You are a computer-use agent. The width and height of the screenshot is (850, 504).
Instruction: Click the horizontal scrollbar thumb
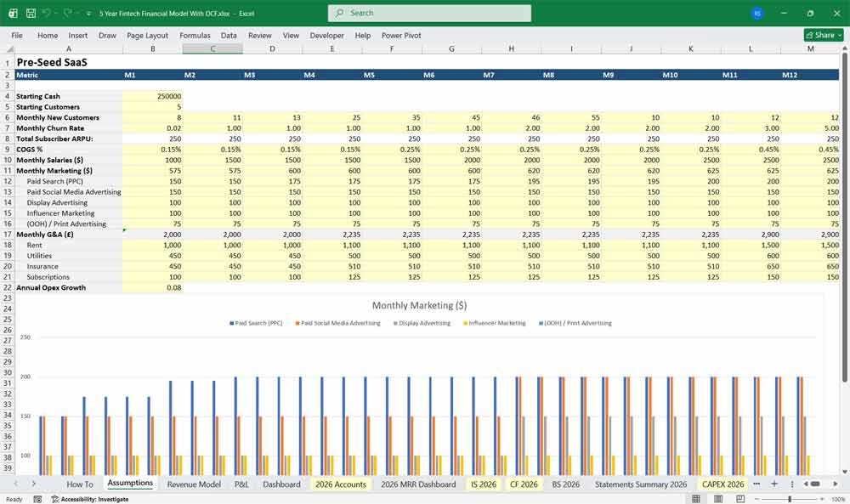coord(815,484)
